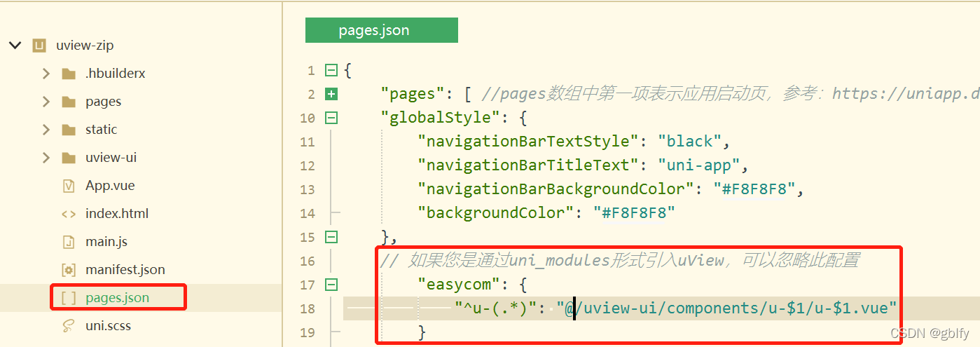
Task: Click the pages folder icon
Action: pos(69,102)
